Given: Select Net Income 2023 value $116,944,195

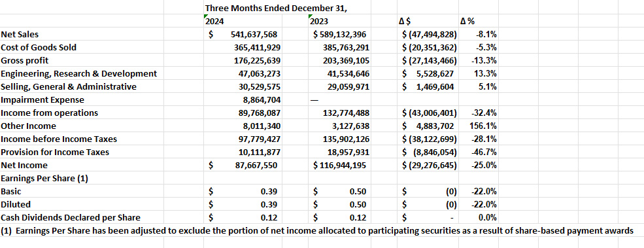Looking at the screenshot, I should (x=341, y=166).
